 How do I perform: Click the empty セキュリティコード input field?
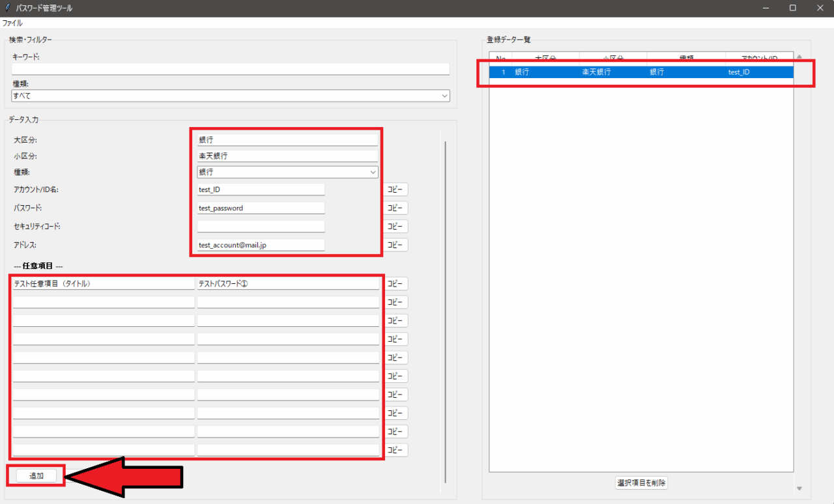tap(261, 227)
